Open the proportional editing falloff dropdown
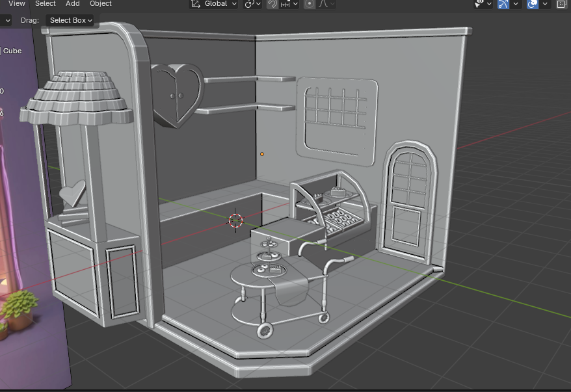 (326, 4)
